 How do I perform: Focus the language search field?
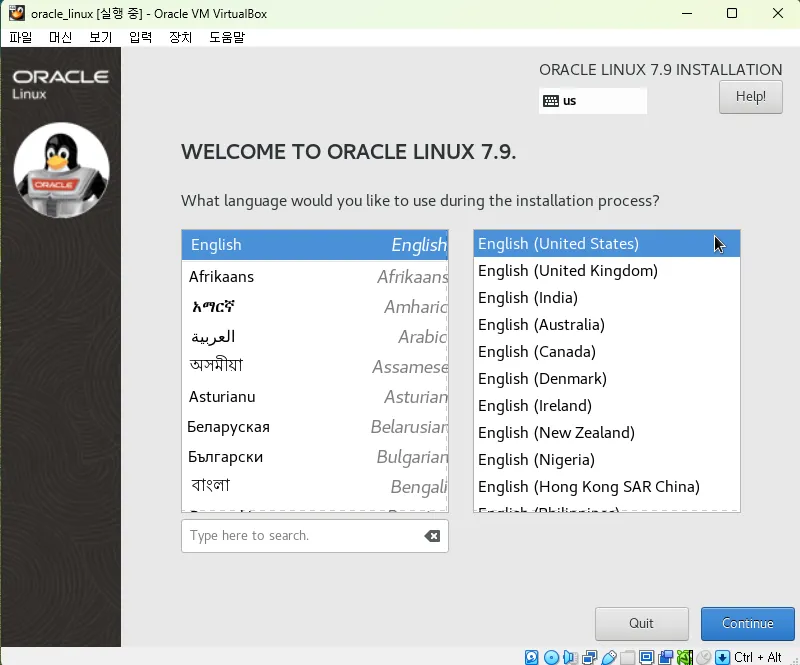[314, 536]
